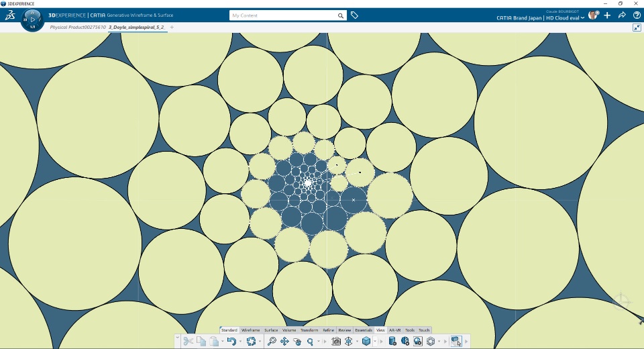The height and width of the screenshot is (349, 644).
Task: Click the grey hexagonal box icon
Action: (431, 341)
